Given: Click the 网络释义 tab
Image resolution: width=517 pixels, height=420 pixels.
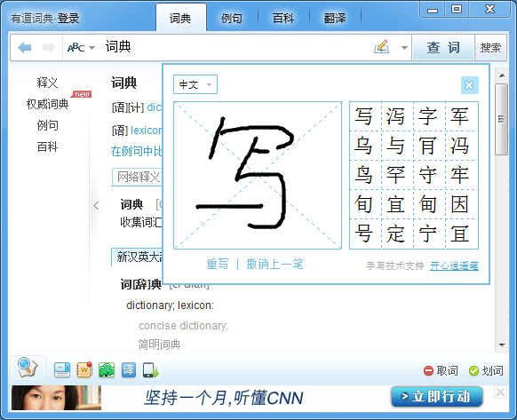Looking at the screenshot, I should [138, 177].
